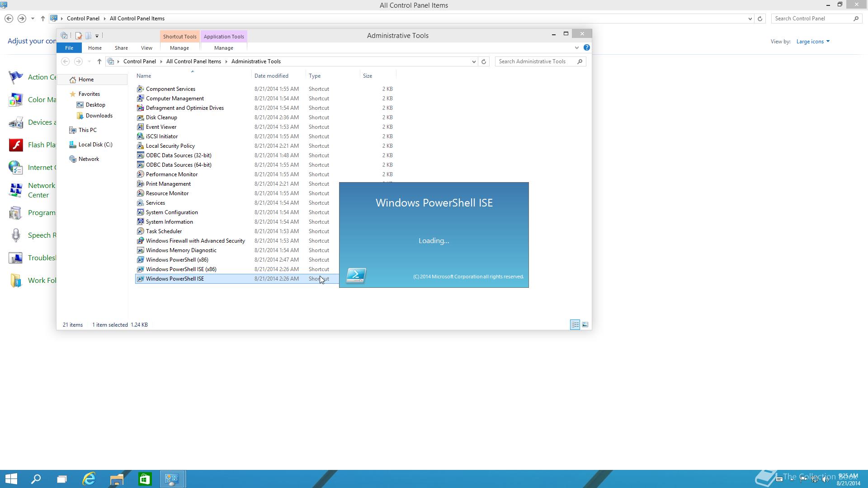This screenshot has width=868, height=488.
Task: Open the Administrative Tools address bar history dropdown
Action: (x=474, y=61)
